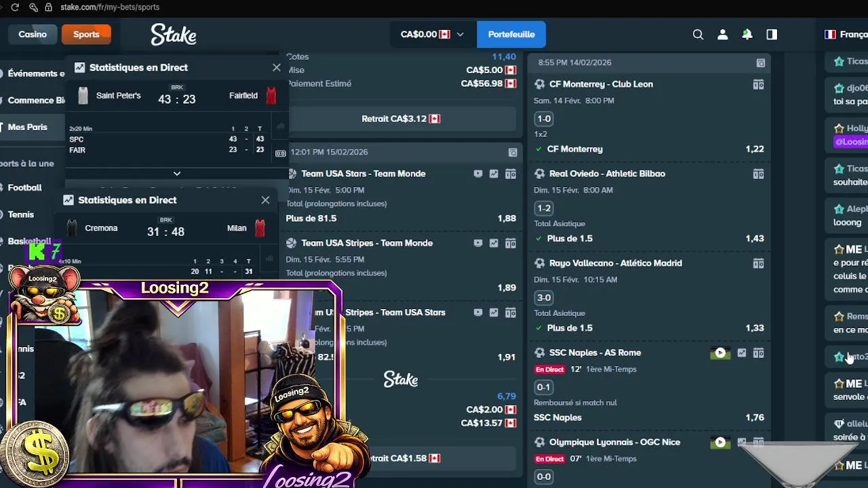Screen dimensions: 868x488
Task: Open scoreboard for Rayo Vallecano - Atlético Madrid
Action: click(x=758, y=264)
